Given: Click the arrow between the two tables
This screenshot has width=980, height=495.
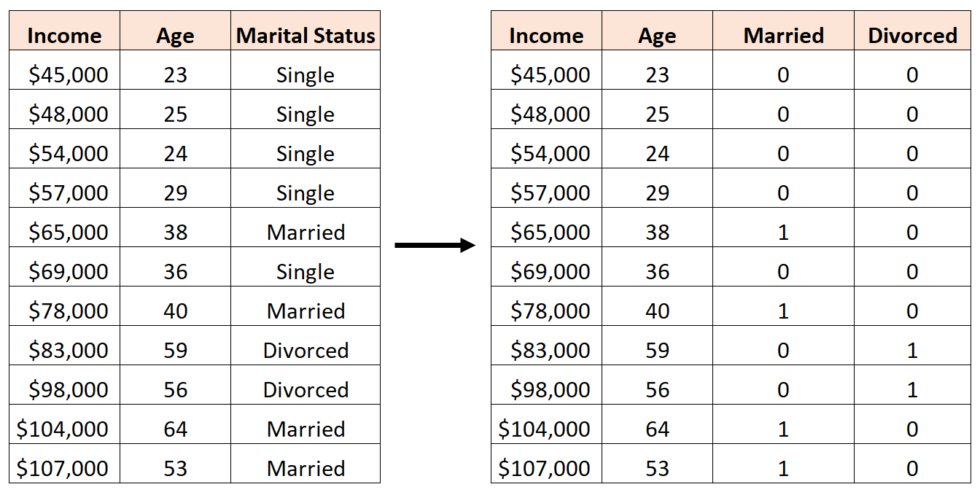Looking at the screenshot, I should 435,246.
